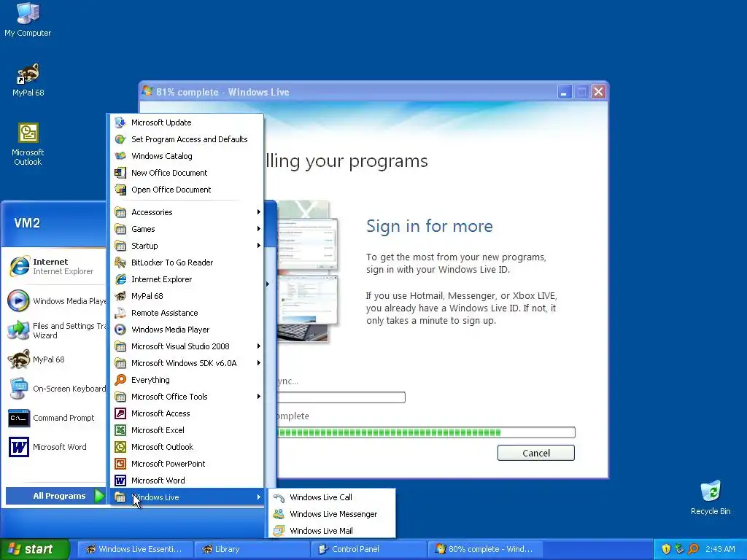Click Windows Live Mail envelope icon
Image resolution: width=747 pixels, height=560 pixels.
tap(279, 531)
